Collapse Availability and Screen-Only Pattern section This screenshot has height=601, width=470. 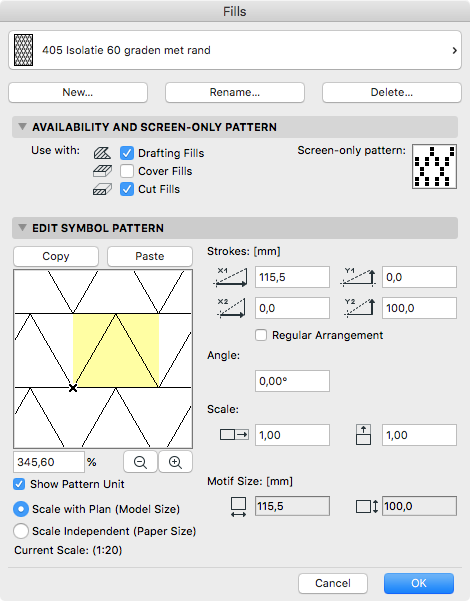point(22,126)
